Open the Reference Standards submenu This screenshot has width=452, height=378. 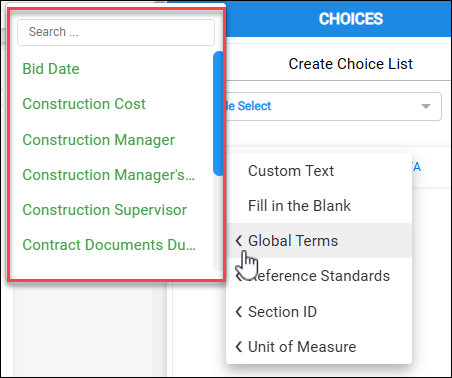[x=319, y=276]
